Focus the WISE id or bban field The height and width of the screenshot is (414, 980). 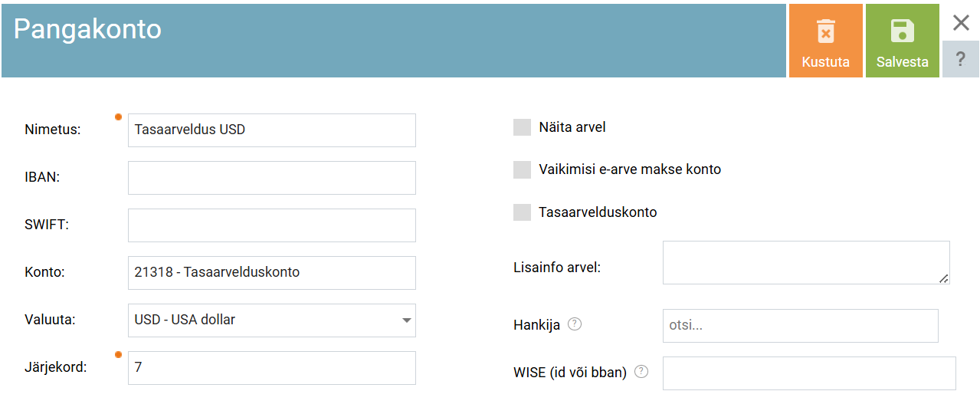point(808,373)
